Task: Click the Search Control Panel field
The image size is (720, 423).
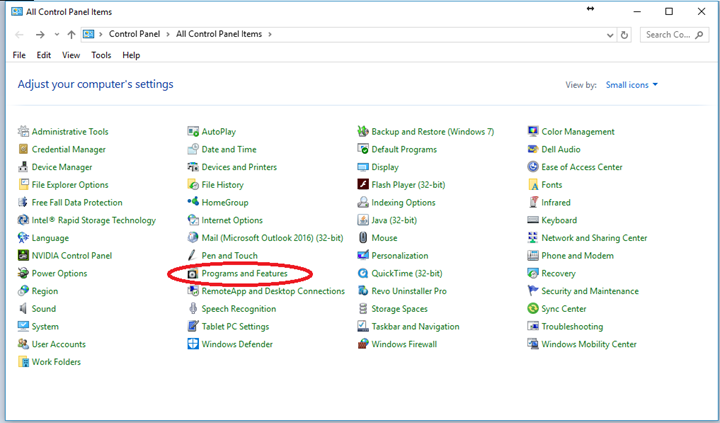Action: [674, 34]
